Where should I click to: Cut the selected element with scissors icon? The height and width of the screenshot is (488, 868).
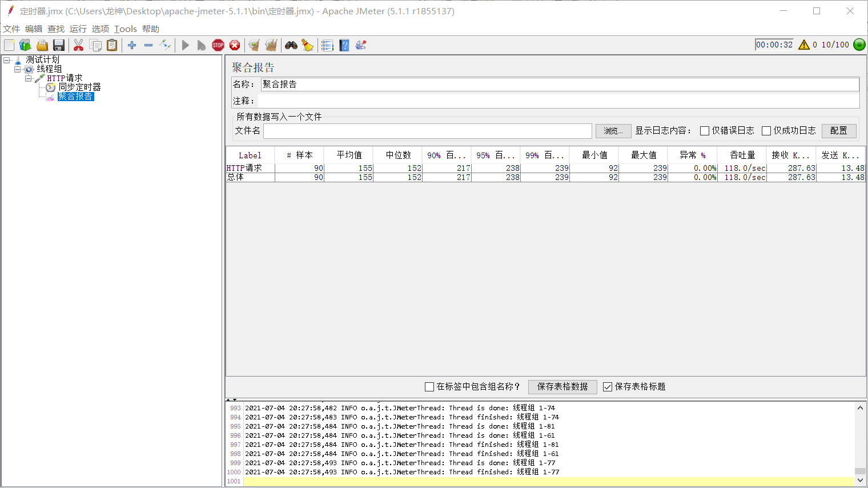(x=79, y=45)
